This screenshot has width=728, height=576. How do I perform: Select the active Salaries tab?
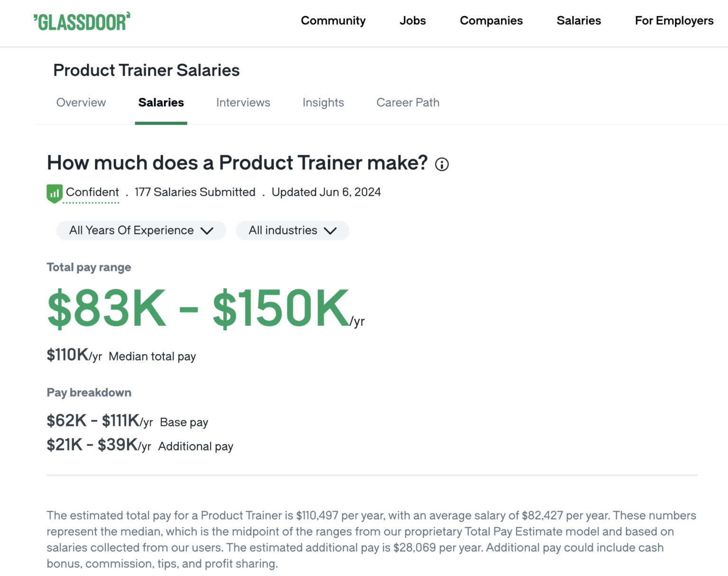pos(161,102)
